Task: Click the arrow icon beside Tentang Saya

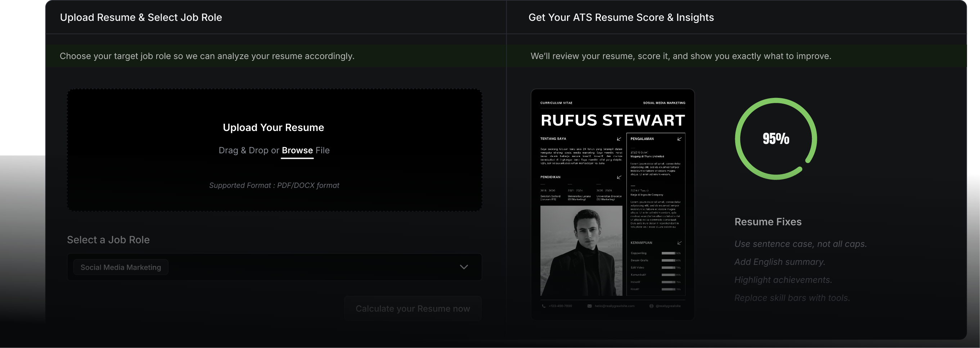Action: click(619, 139)
